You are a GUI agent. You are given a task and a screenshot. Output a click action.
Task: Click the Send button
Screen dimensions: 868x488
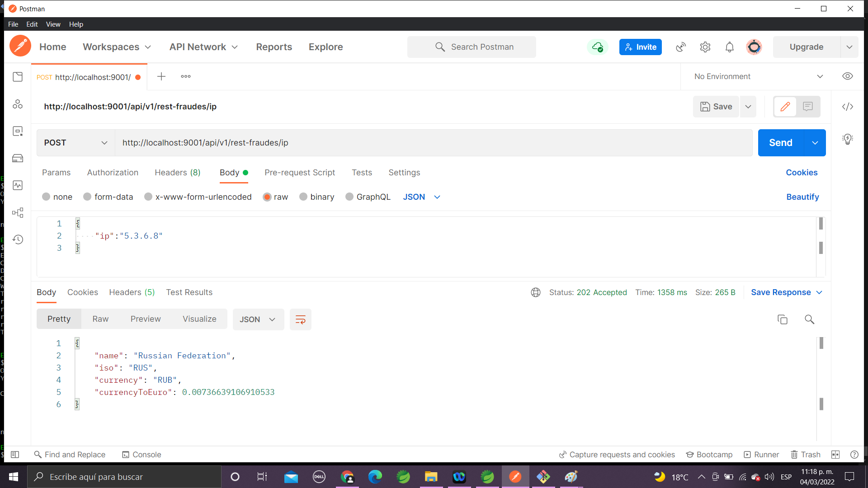click(x=781, y=143)
